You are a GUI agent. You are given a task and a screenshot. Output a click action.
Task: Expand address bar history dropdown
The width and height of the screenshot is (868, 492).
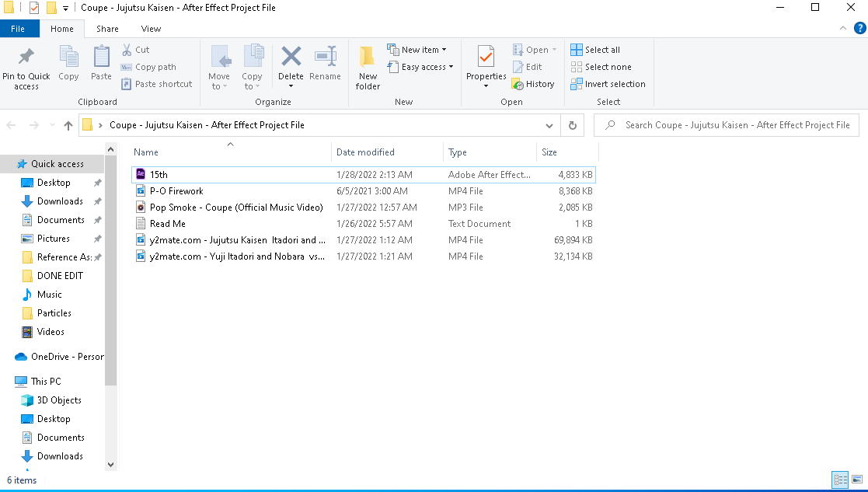click(549, 126)
